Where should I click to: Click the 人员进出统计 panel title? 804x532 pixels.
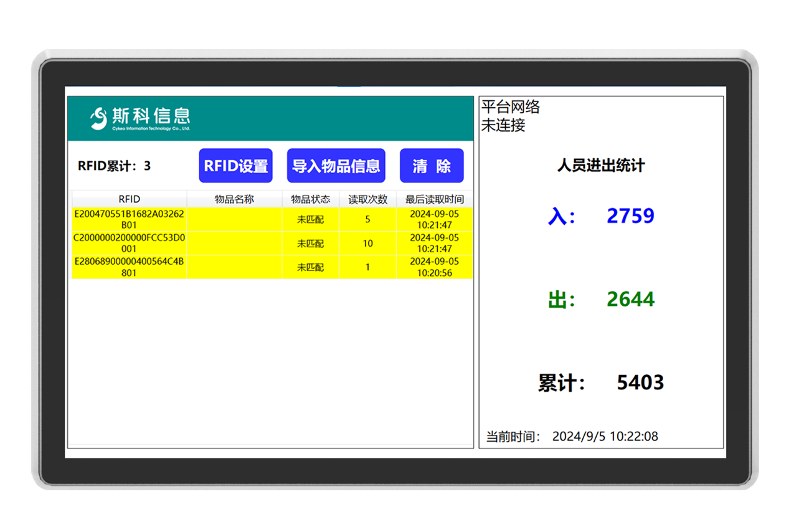coord(600,166)
